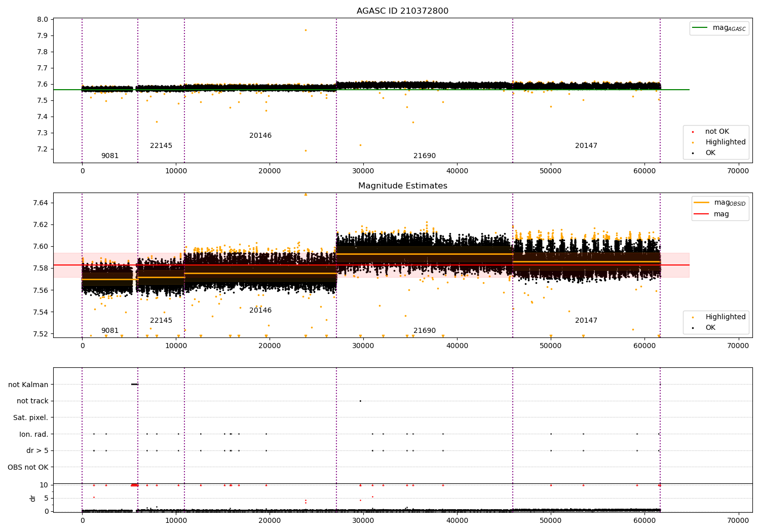This screenshot has width=760, height=532.
Task: Click obsid label 21690 in top plot
Action: coord(425,156)
